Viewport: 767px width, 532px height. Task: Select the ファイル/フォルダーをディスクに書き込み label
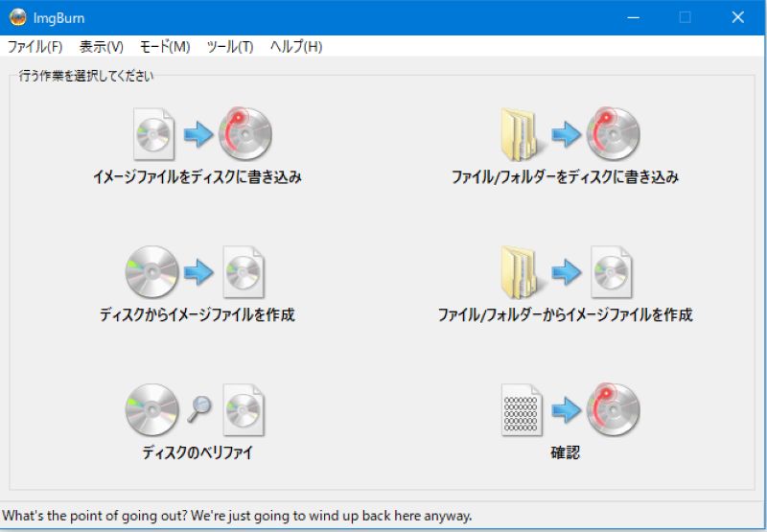[x=566, y=177]
